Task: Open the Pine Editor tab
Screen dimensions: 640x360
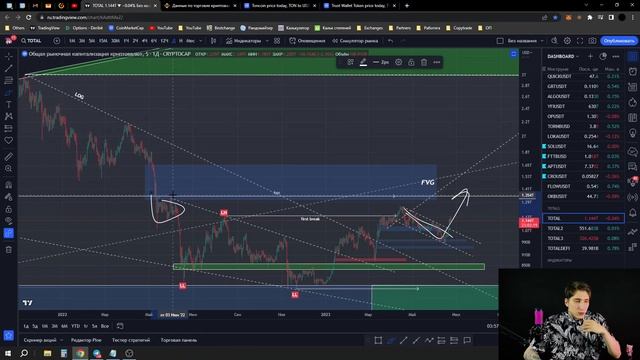Action: click(x=86, y=340)
